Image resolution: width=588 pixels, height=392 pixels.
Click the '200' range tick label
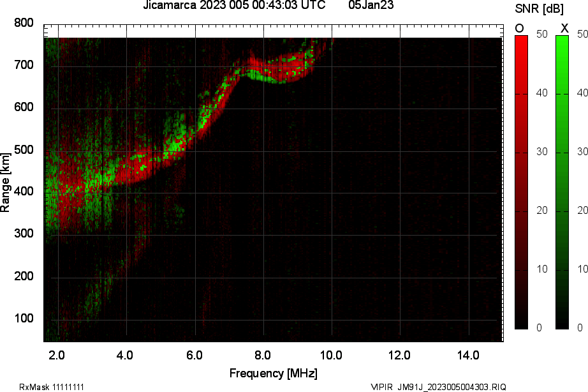pyautogui.click(x=24, y=276)
